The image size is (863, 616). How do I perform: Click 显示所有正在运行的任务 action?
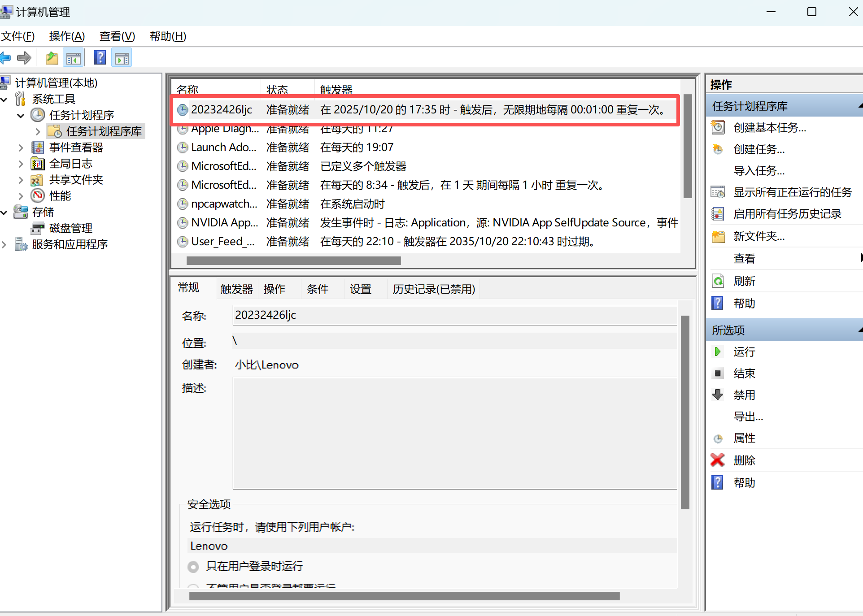coord(792,192)
